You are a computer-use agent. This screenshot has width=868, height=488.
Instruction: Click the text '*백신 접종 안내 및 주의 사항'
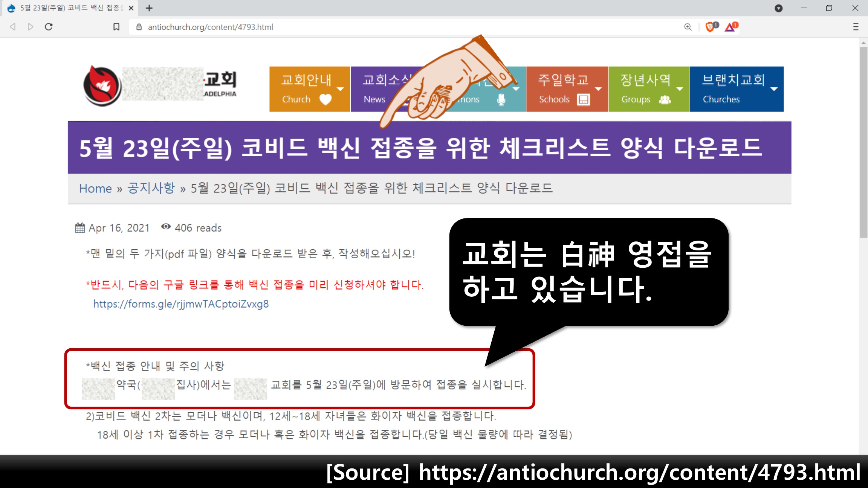[155, 366]
